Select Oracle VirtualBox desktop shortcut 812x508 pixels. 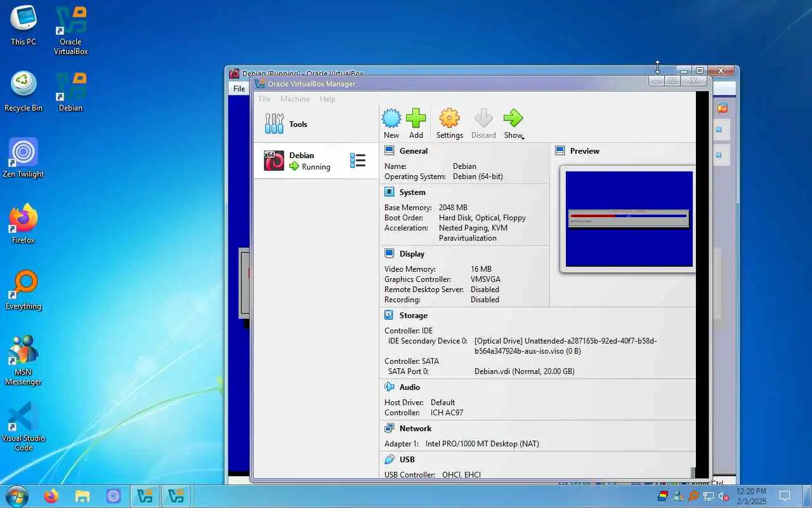coord(70,31)
